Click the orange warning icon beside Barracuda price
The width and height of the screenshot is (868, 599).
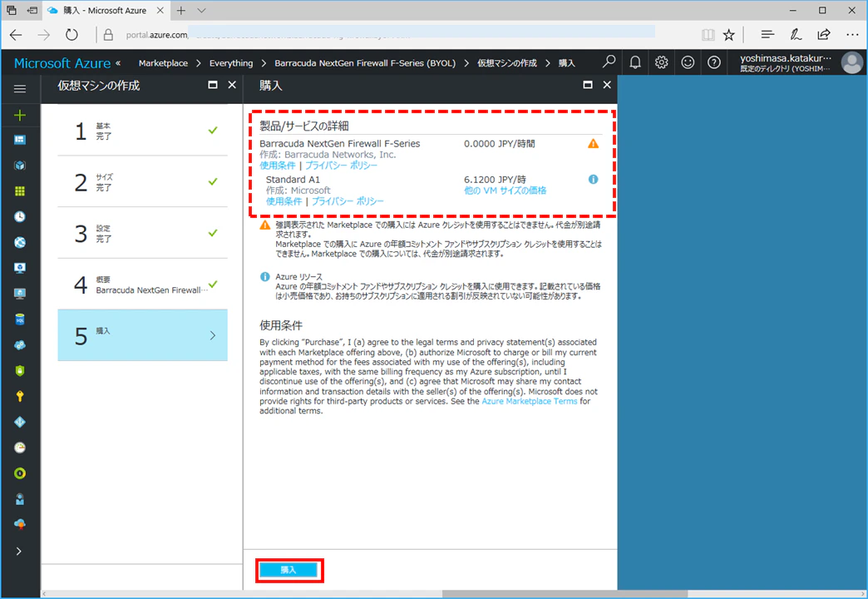(593, 144)
